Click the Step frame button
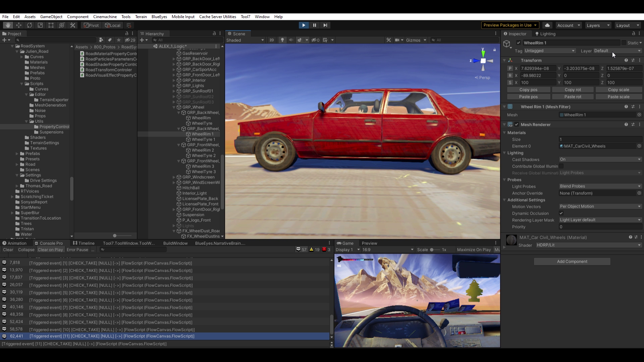This screenshot has height=362, width=644. tap(325, 25)
